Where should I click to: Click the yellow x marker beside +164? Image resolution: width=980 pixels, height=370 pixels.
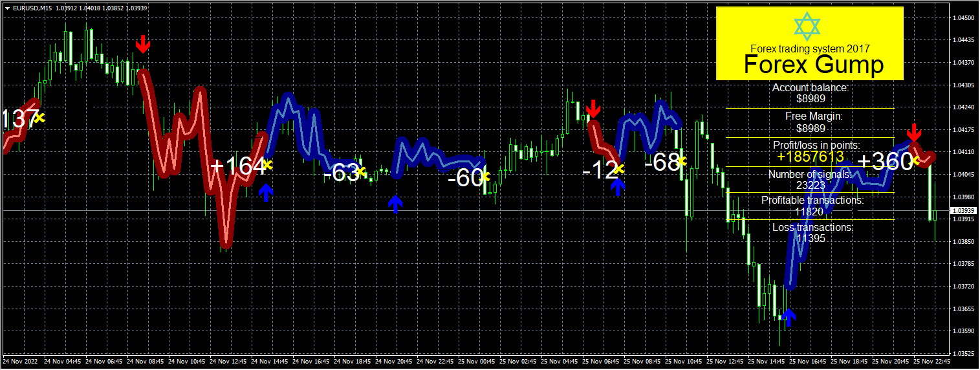pos(268,164)
